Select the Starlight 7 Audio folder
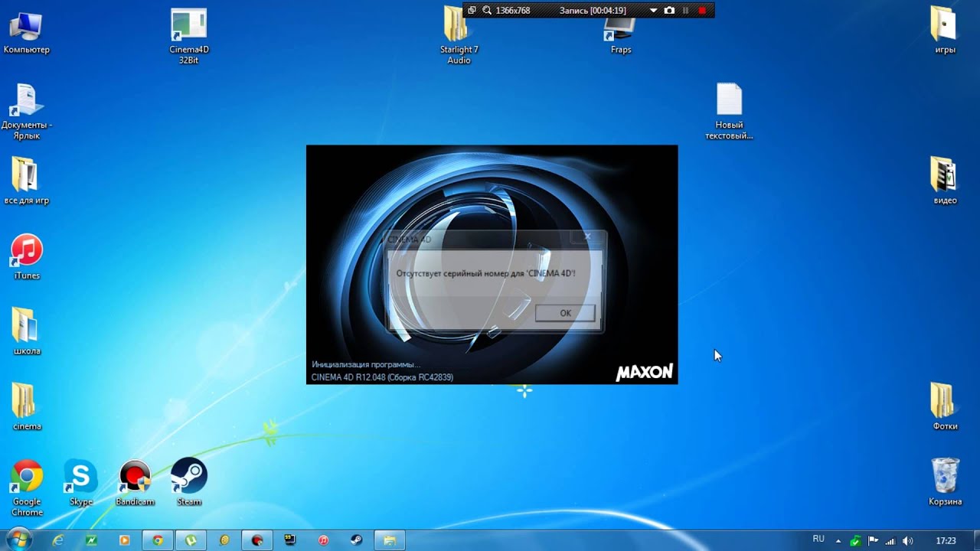980x551 pixels. coord(459,36)
